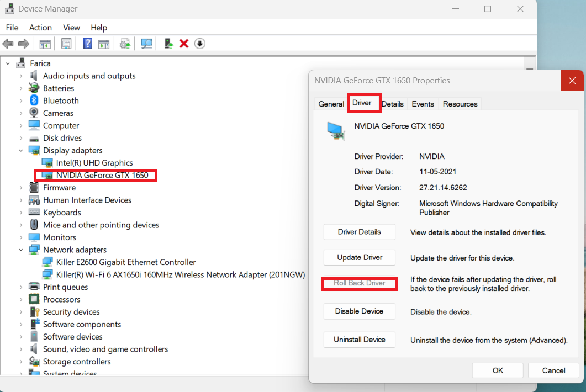The width and height of the screenshot is (586, 392).
Task: Click the Properties toolbar icon
Action: tap(66, 44)
